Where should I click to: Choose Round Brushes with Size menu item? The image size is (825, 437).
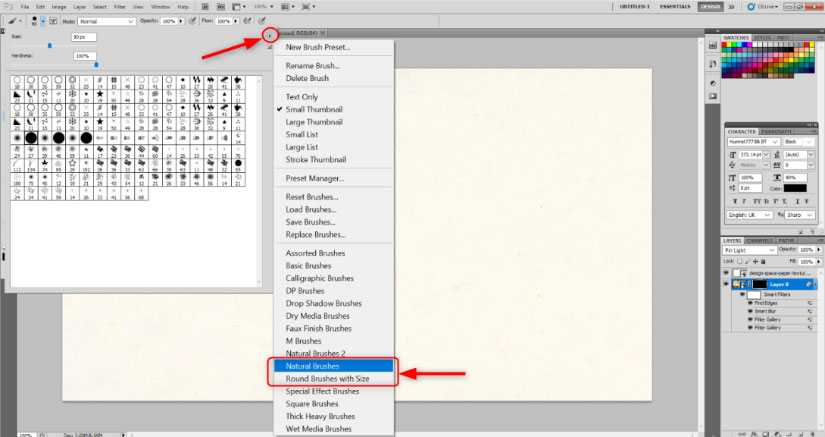[x=334, y=379]
